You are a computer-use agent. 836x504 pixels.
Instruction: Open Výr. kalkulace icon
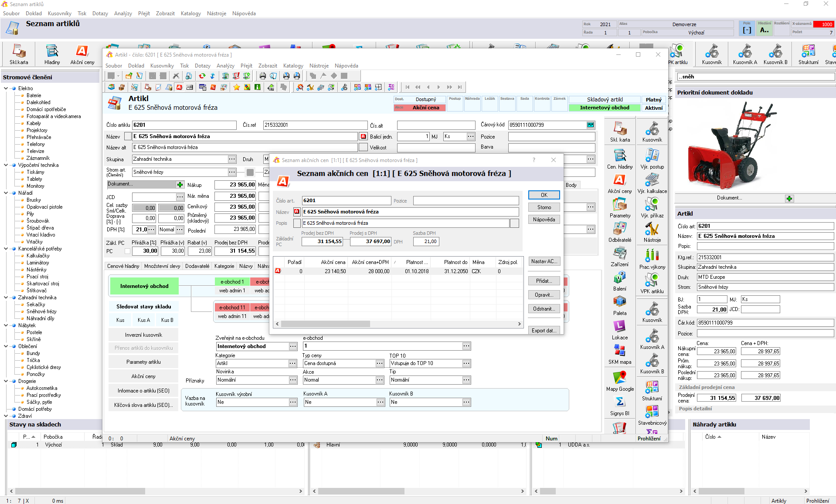(x=652, y=183)
